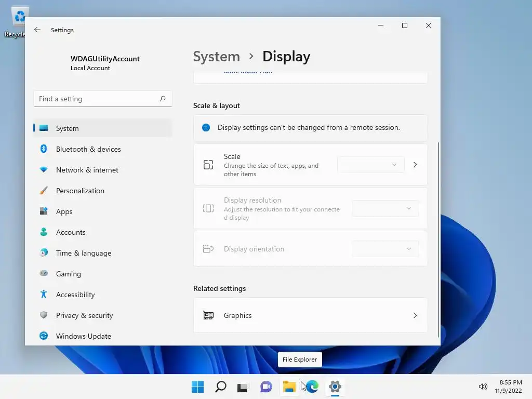Open Network & internet settings
532x399 pixels.
click(103, 170)
